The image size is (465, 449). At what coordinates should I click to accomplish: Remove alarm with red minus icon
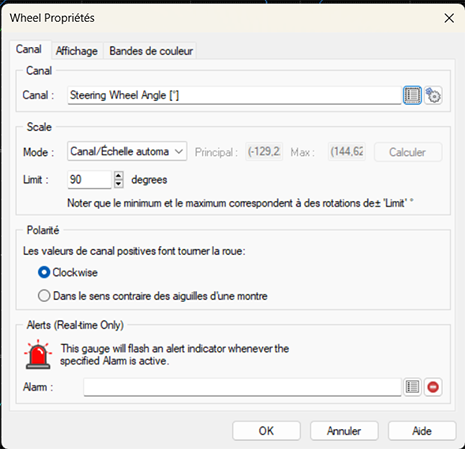433,387
